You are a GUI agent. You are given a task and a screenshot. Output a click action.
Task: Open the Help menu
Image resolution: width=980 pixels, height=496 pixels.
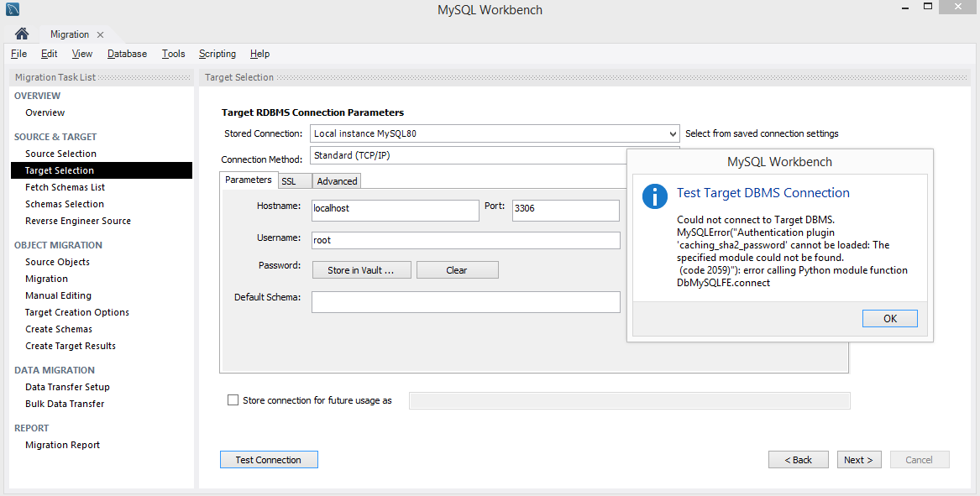260,54
